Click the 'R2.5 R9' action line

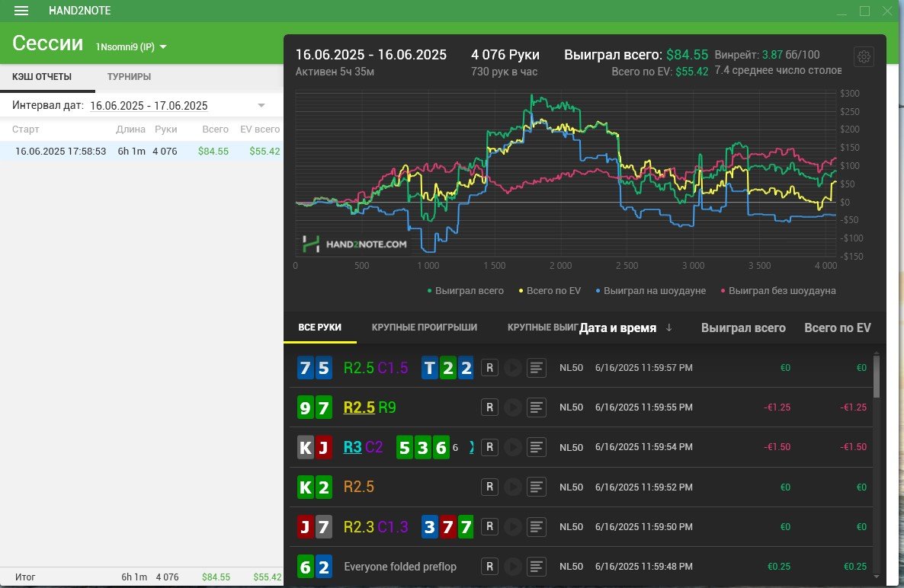[x=370, y=407]
